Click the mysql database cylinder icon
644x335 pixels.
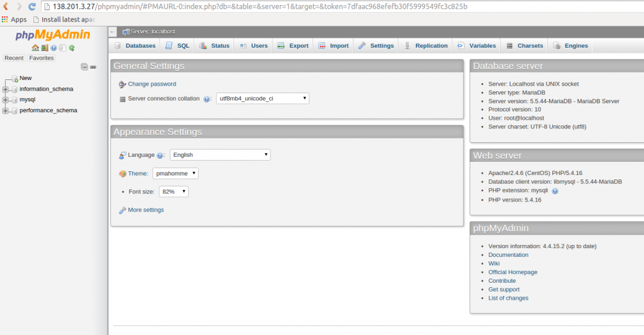click(15, 100)
